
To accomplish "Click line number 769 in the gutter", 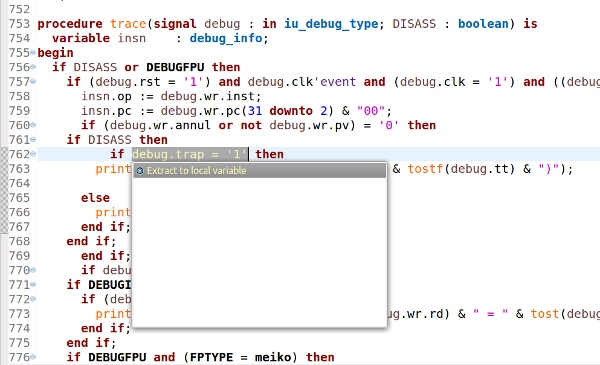I will (19, 256).
